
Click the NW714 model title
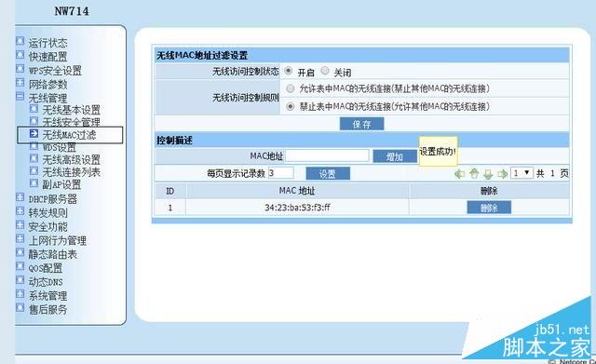coord(72,11)
